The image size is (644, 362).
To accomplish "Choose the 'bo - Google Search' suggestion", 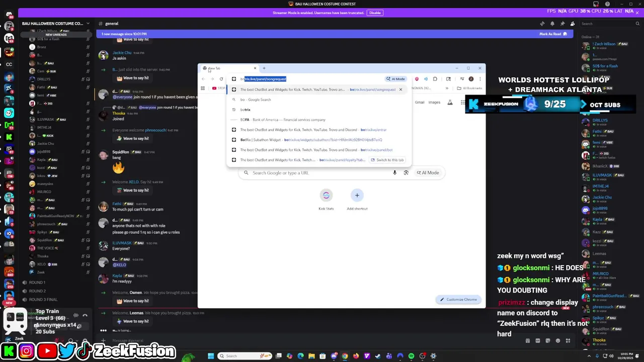I will click(319, 100).
